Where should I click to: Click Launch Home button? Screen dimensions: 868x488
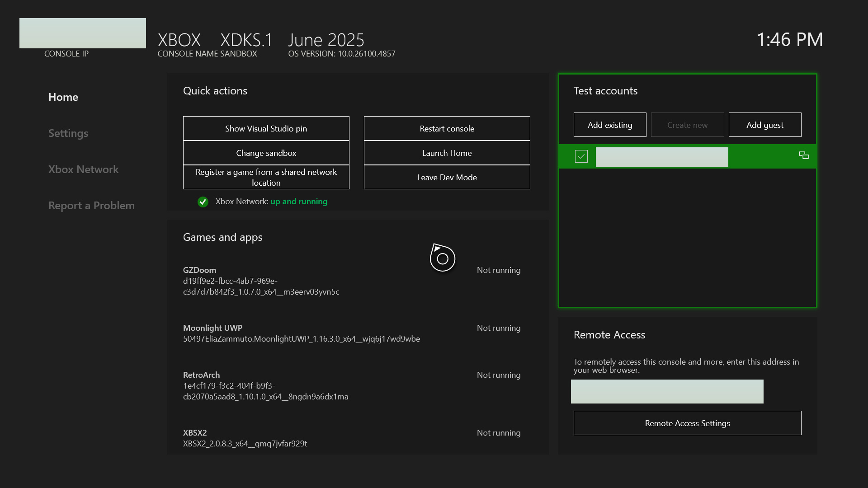tap(447, 153)
